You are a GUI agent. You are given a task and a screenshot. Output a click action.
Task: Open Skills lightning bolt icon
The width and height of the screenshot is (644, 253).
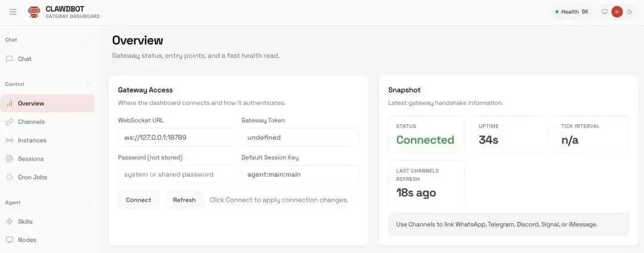pos(10,221)
